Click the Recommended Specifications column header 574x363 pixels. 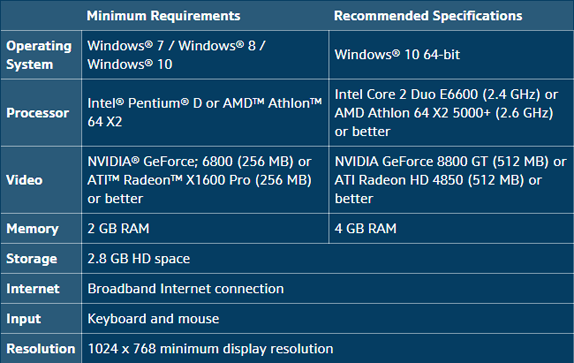point(428,16)
